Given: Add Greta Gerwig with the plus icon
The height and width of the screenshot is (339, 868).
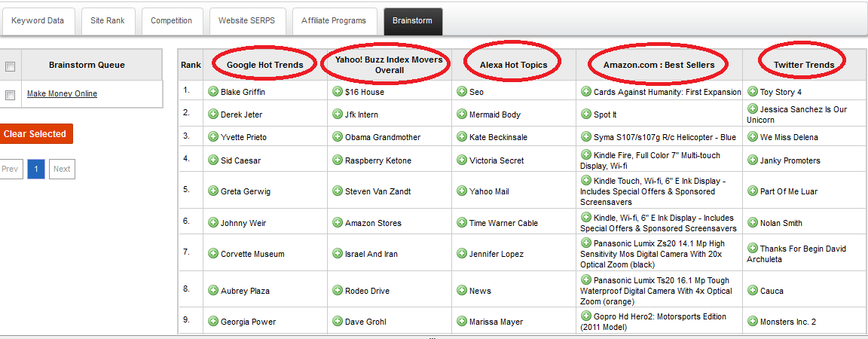Looking at the screenshot, I should pos(213,191).
